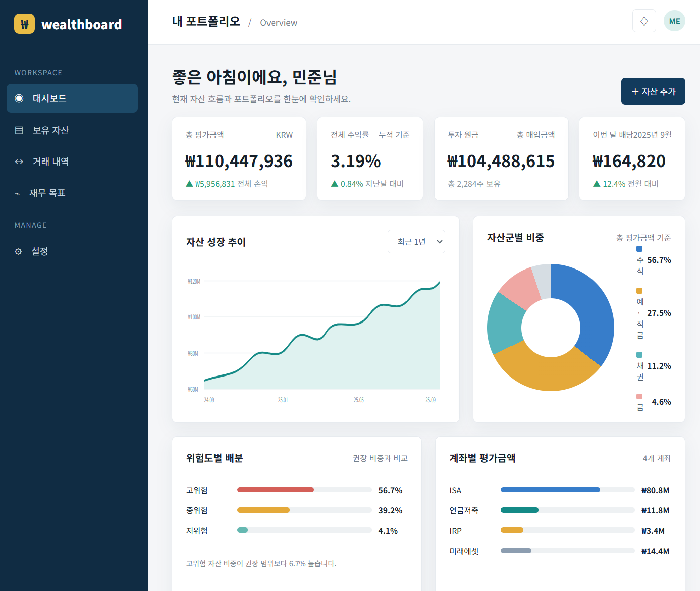Go to 보유 자산 menu item
The height and width of the screenshot is (591, 700).
72,130
